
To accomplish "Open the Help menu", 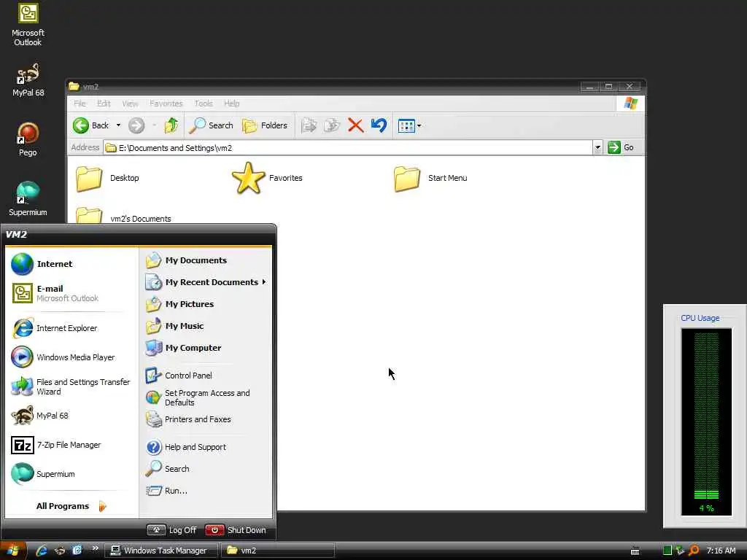I will click(x=231, y=104).
